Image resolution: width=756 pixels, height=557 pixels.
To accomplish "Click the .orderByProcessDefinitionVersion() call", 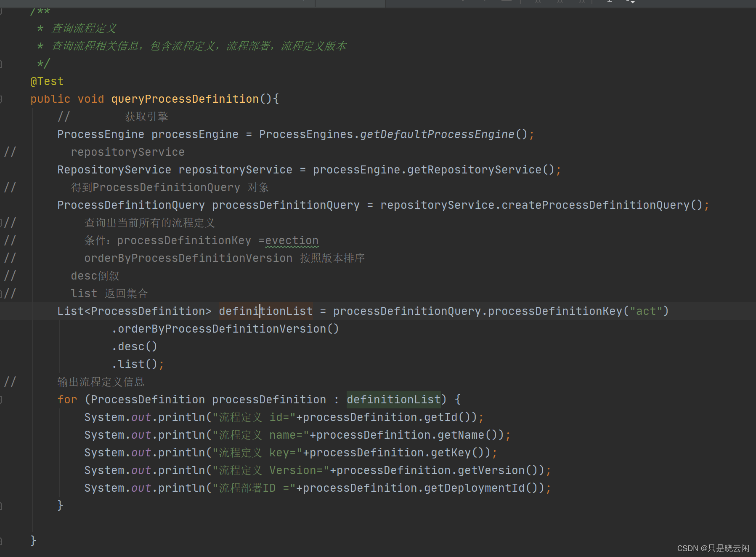I will tap(225, 329).
